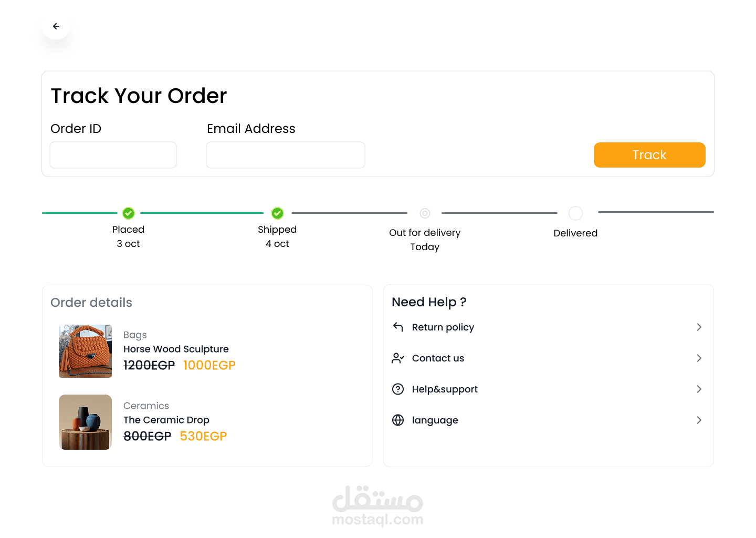
Task: Click the return policy arrow icon
Action: coord(398,327)
